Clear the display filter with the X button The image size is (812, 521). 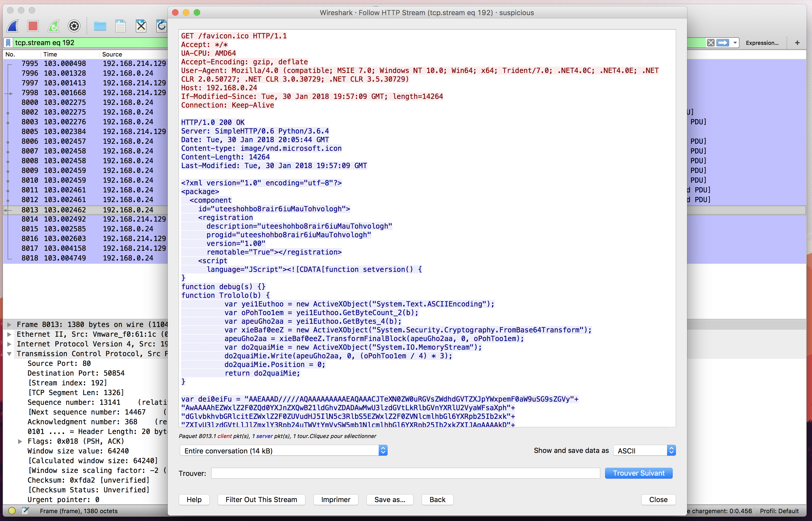[711, 43]
